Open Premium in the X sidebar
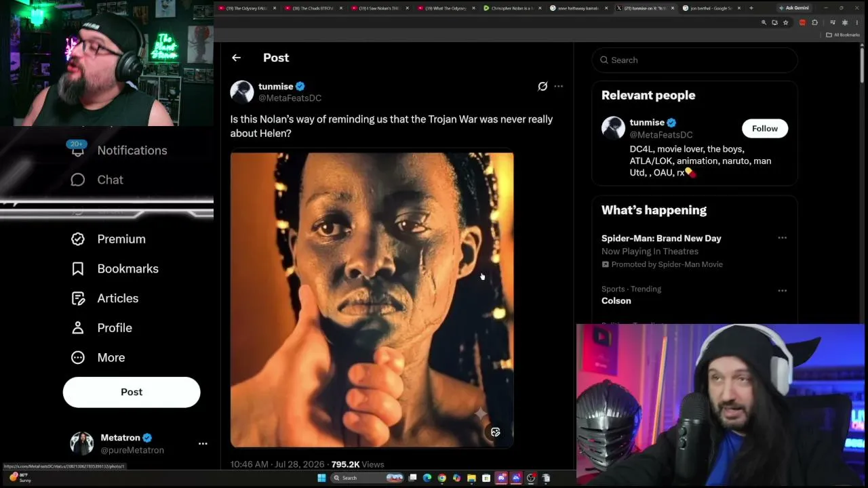The height and width of the screenshot is (488, 868). tap(108, 239)
